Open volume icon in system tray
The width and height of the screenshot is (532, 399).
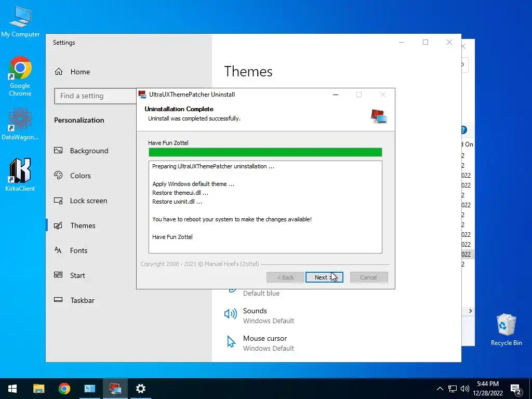465,389
